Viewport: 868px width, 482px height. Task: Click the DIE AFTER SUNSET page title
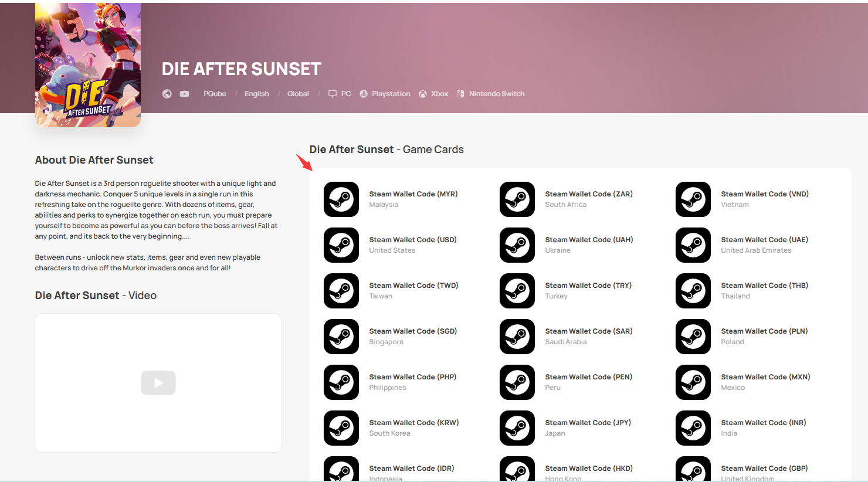click(x=242, y=69)
